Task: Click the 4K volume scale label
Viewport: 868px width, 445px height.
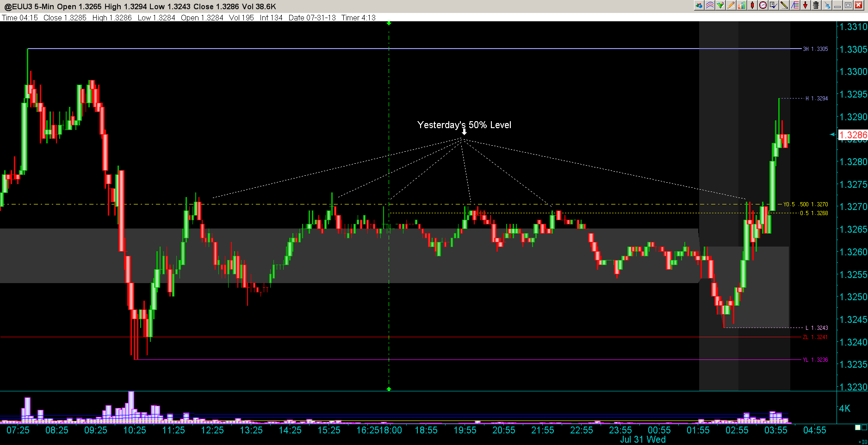Action: pyautogui.click(x=845, y=408)
